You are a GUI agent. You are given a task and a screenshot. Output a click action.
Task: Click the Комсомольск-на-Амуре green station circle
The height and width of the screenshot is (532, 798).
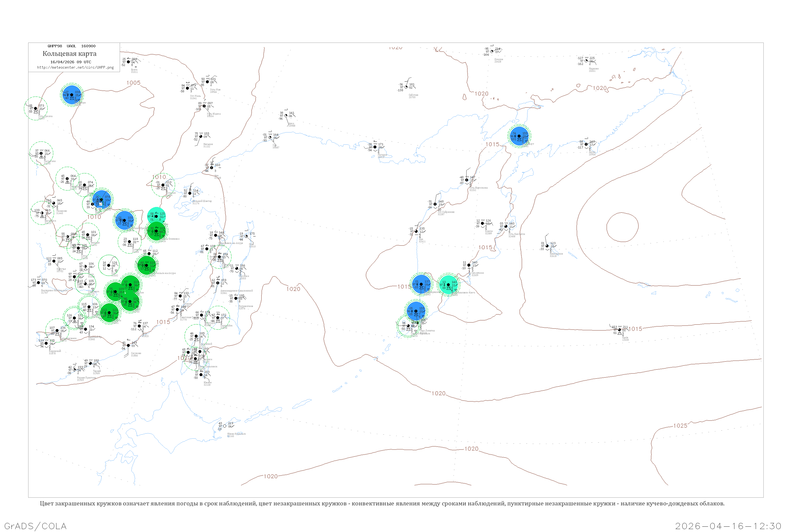[x=147, y=265]
